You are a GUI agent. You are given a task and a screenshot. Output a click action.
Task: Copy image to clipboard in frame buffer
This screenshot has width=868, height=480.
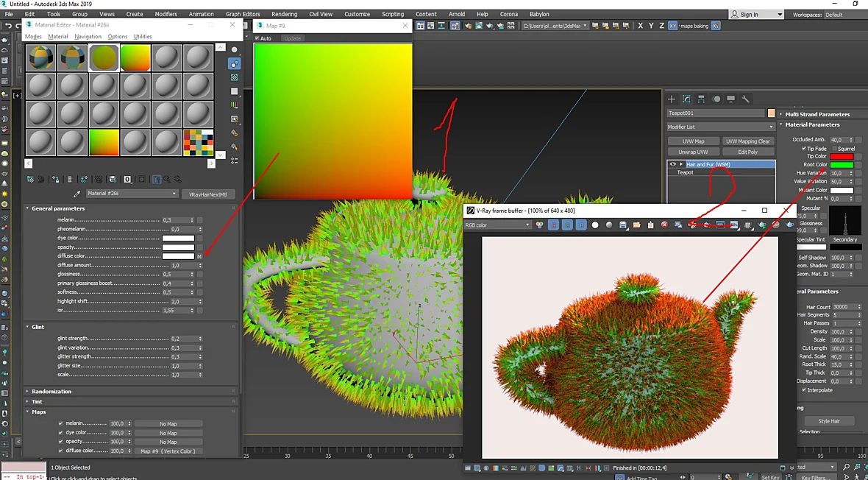pos(650,225)
